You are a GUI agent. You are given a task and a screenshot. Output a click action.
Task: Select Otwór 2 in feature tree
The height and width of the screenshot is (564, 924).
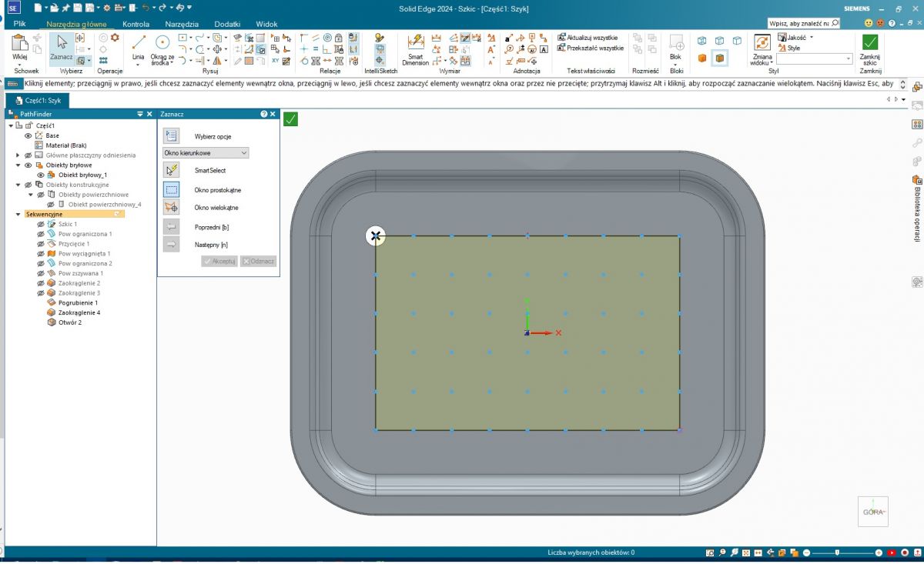[69, 322]
